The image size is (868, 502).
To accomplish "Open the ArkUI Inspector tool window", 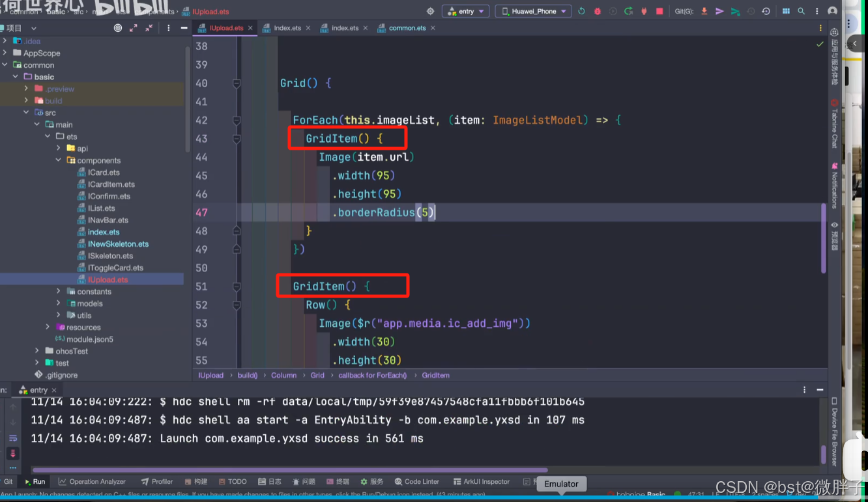I will 481,482.
